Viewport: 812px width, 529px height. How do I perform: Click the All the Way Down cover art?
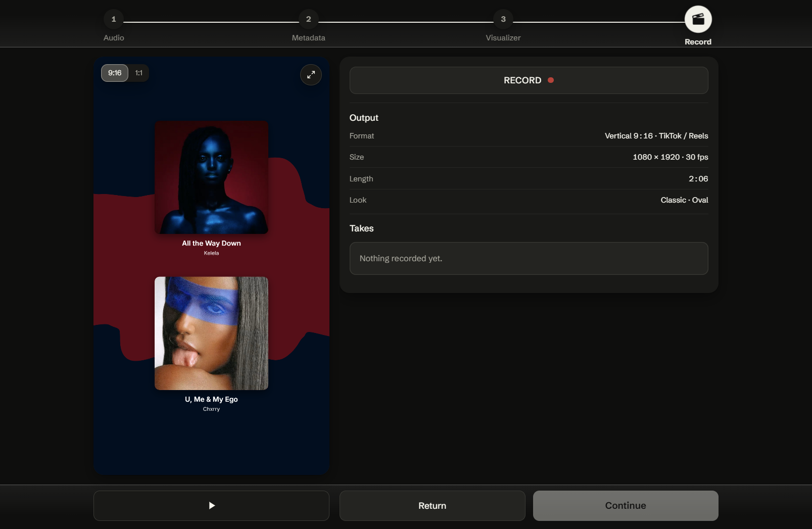coord(211,177)
